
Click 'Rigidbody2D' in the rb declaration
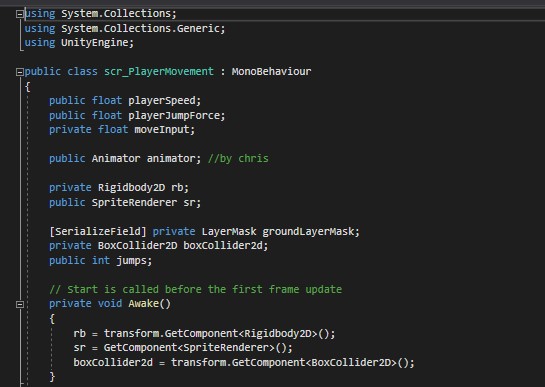tap(131, 188)
